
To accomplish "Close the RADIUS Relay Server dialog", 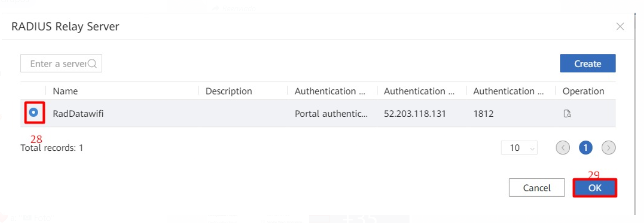I will [620, 26].
